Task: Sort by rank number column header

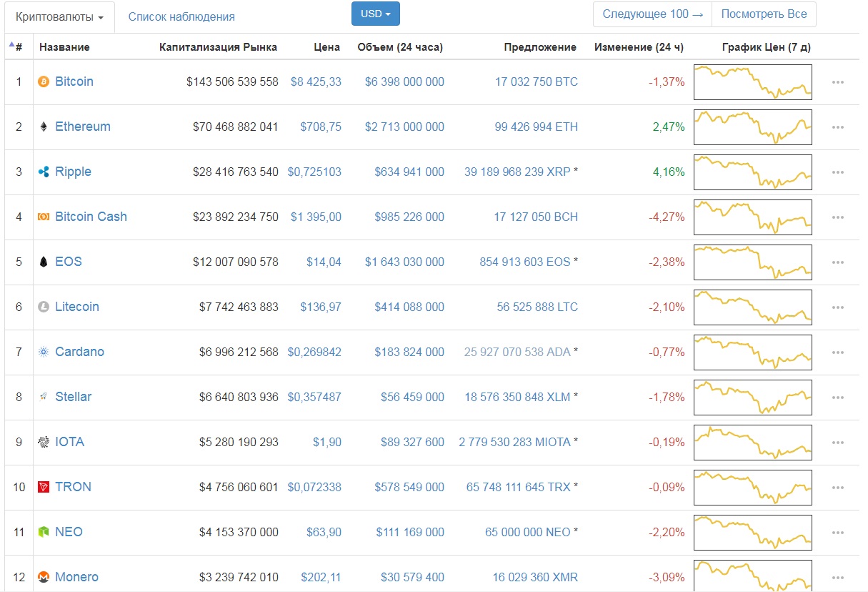Action: [17, 47]
